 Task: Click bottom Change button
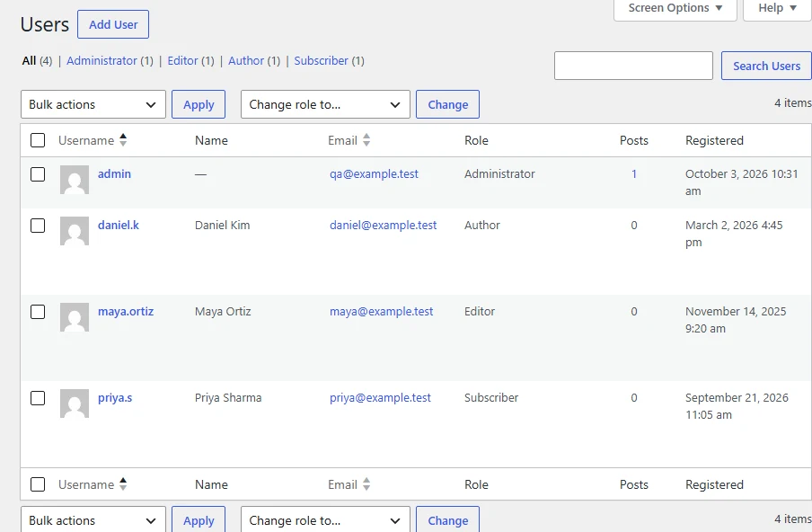pyautogui.click(x=448, y=519)
